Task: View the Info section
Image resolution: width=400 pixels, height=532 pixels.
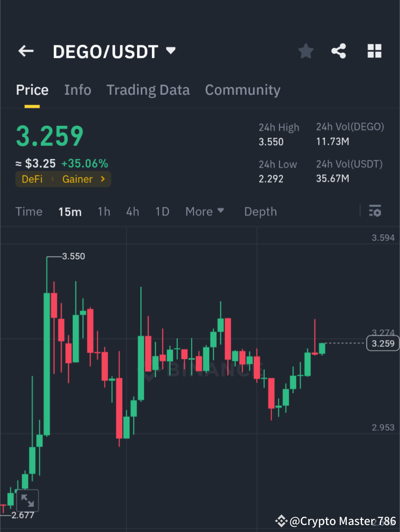Action: coord(77,90)
